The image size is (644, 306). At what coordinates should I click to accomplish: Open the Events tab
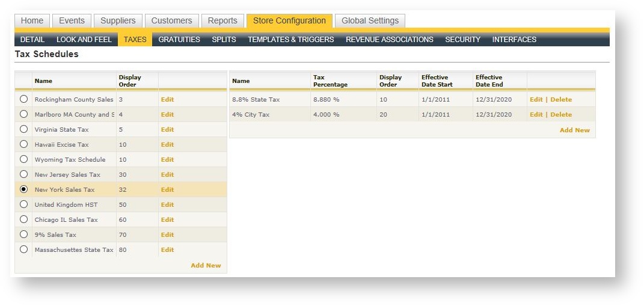72,20
